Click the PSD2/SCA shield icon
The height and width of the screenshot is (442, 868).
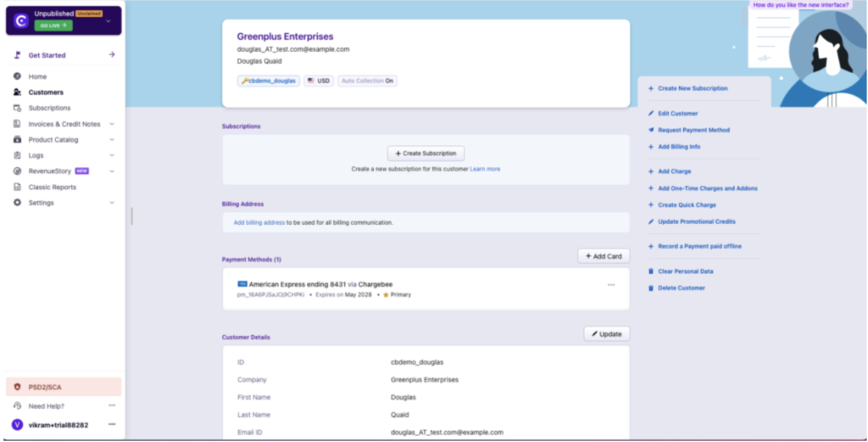[17, 387]
